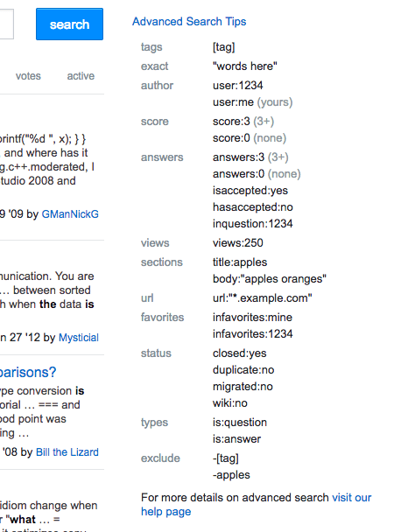Click the body:"apples oranges" example

[270, 279]
